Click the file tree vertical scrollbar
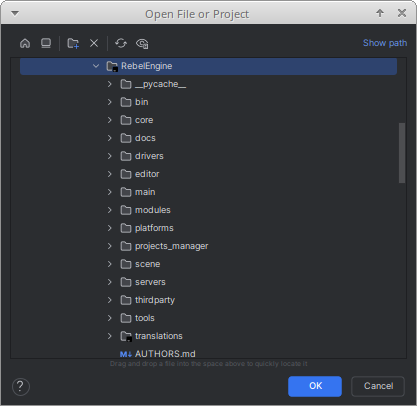The image size is (417, 406). (x=402, y=153)
